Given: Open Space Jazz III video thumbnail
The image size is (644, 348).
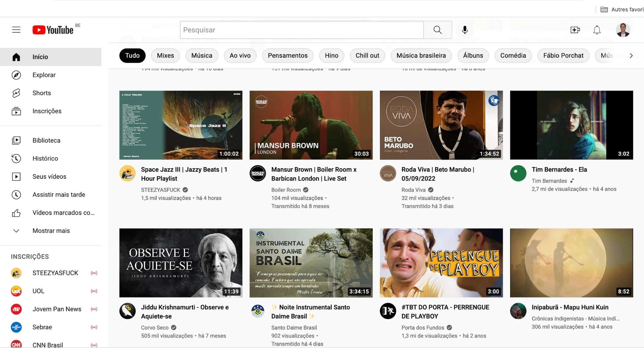Looking at the screenshot, I should click(181, 125).
